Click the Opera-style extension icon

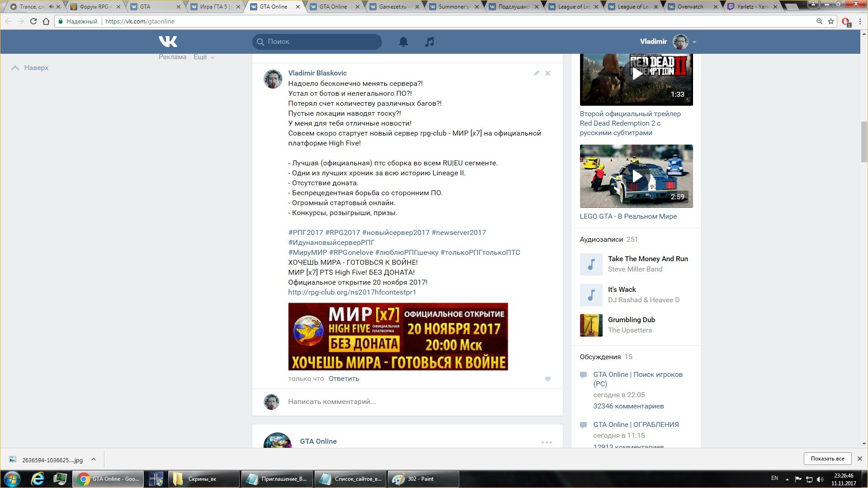(845, 22)
